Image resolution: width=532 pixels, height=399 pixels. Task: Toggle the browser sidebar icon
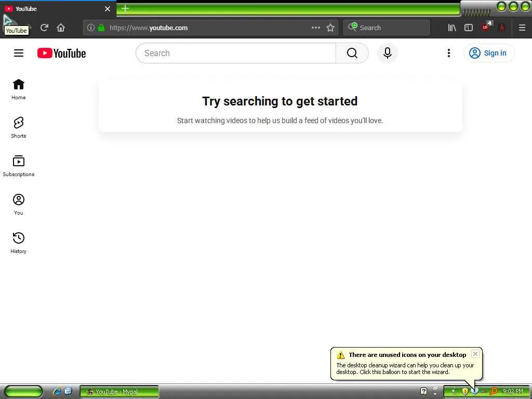469,28
